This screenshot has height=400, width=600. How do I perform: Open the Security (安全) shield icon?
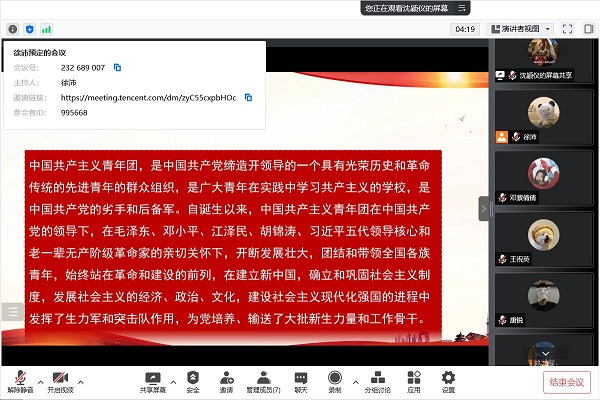tap(193, 379)
